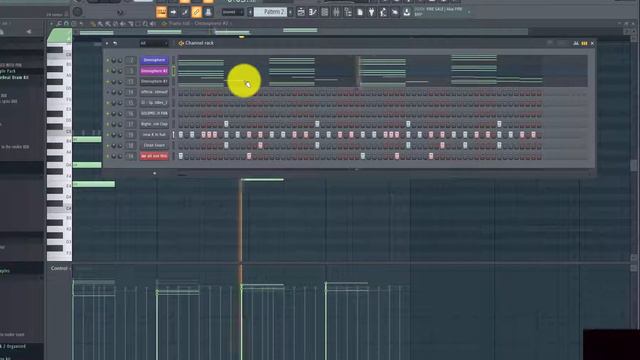Mute the red-labeled channel at the bottom
Image resolution: width=640 pixels, height=360 pixels.
tap(108, 156)
